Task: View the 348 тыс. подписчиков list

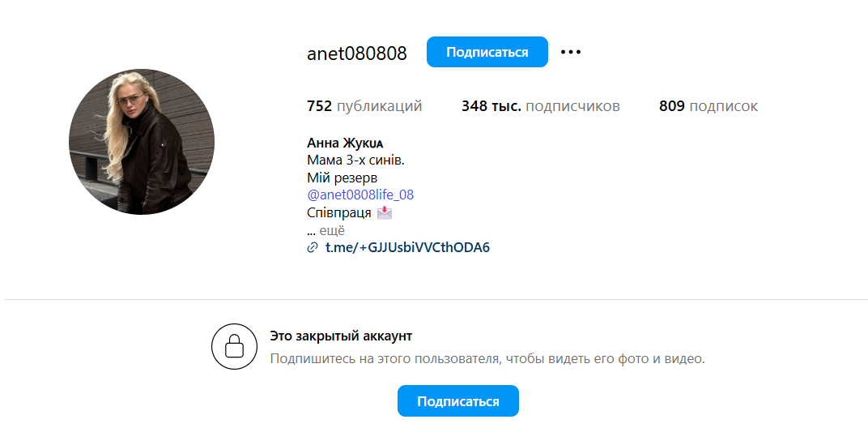Action: (x=540, y=106)
